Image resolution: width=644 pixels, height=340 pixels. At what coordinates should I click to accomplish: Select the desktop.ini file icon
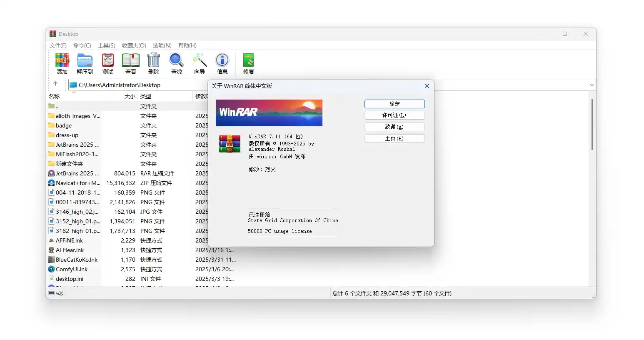point(52,279)
